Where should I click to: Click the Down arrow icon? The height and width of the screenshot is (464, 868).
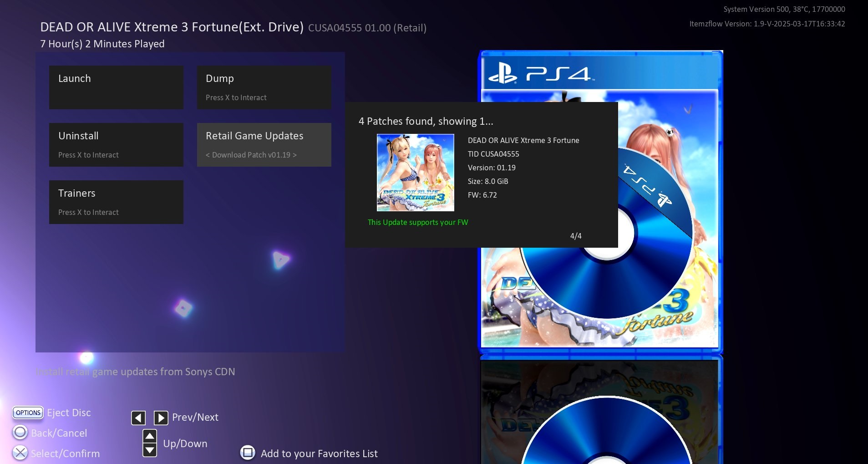(150, 450)
